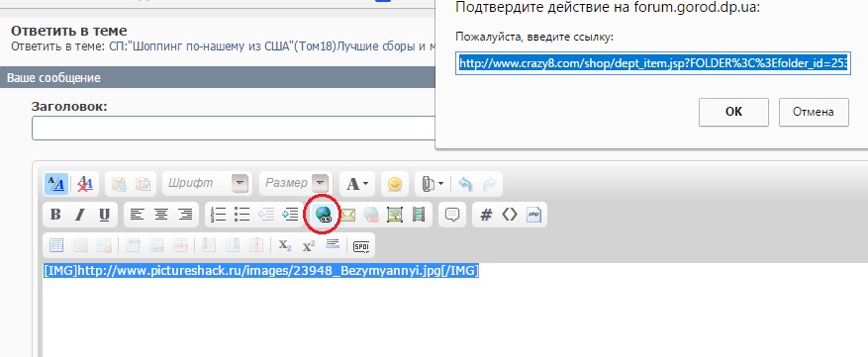Open the attachments paperclip dropdown
The width and height of the screenshot is (868, 357).
click(x=433, y=184)
